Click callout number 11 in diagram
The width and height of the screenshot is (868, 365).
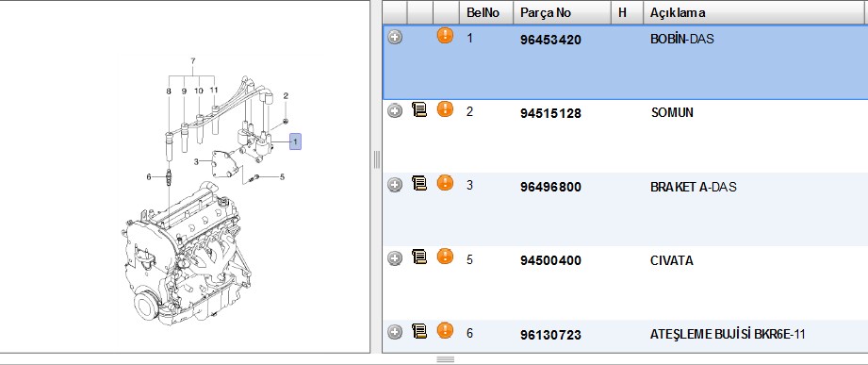214,90
